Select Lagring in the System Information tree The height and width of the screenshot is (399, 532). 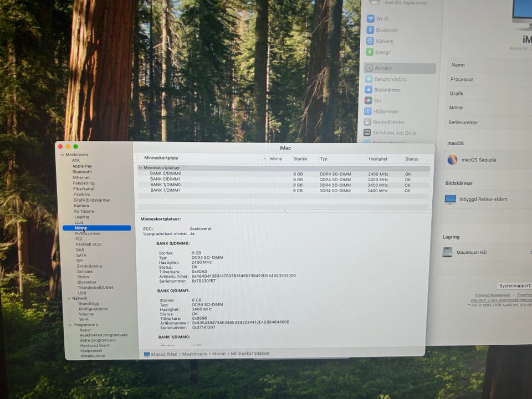coord(82,217)
